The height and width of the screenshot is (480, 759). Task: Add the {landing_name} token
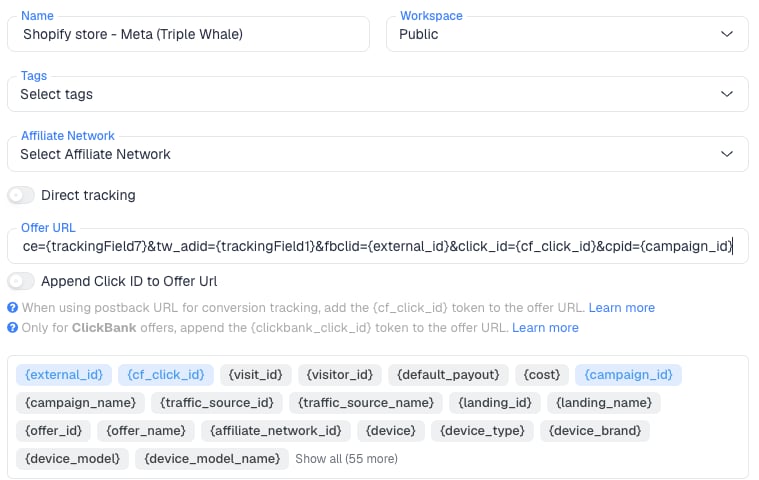[x=604, y=403]
